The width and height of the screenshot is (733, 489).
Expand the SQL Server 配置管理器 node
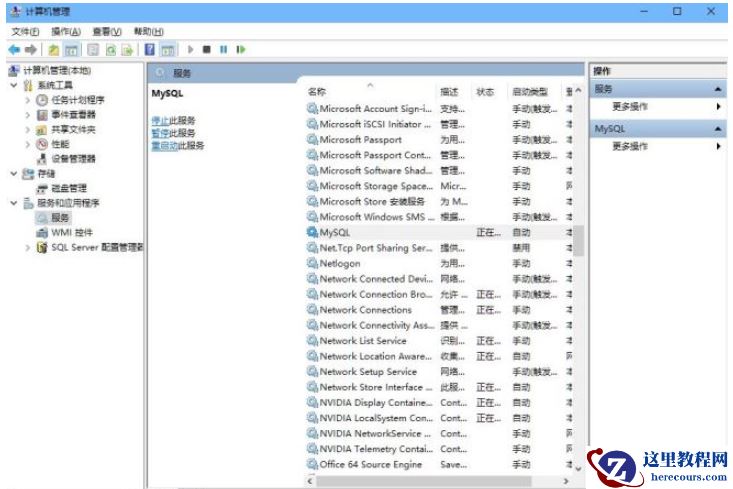28,247
